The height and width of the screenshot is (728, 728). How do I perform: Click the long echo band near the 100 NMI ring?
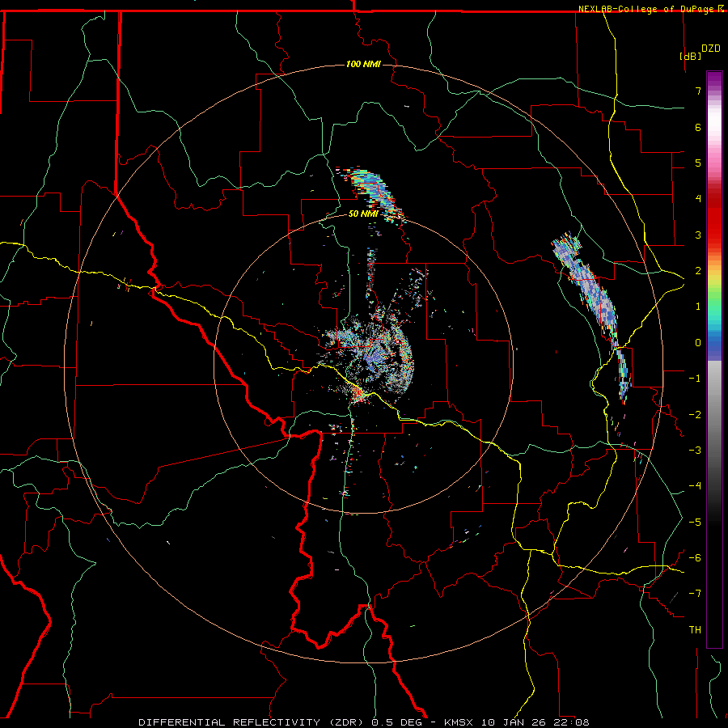[592, 315]
